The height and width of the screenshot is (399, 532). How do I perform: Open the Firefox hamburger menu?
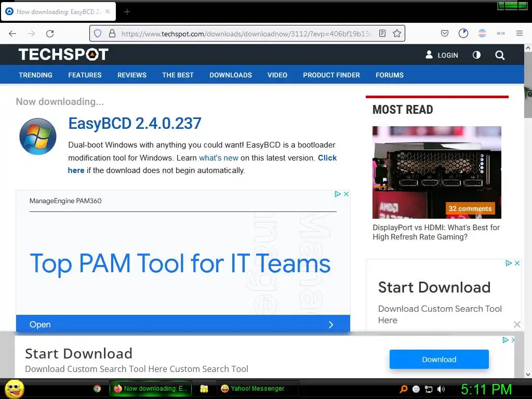click(x=520, y=33)
